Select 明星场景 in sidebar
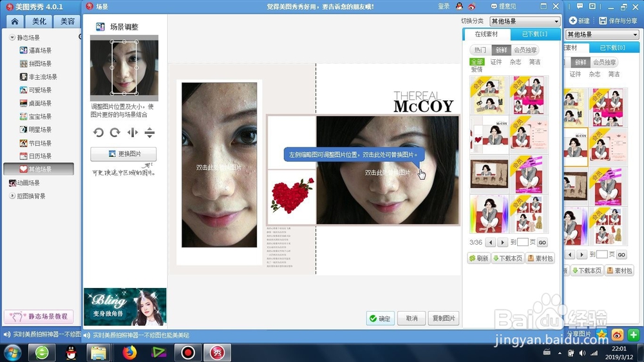The width and height of the screenshot is (644, 362). [35, 129]
